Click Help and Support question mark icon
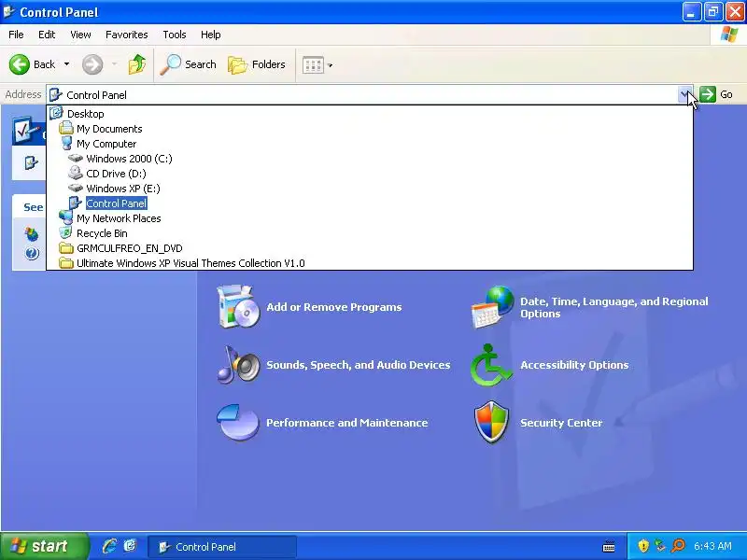Viewport: 747px width, 560px height. pyautogui.click(x=32, y=253)
